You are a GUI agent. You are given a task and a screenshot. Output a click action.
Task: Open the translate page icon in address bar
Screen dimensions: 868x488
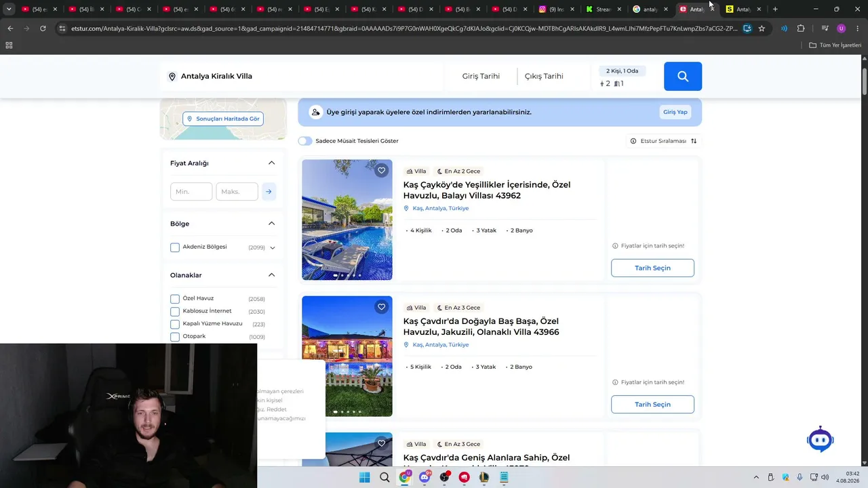point(747,28)
